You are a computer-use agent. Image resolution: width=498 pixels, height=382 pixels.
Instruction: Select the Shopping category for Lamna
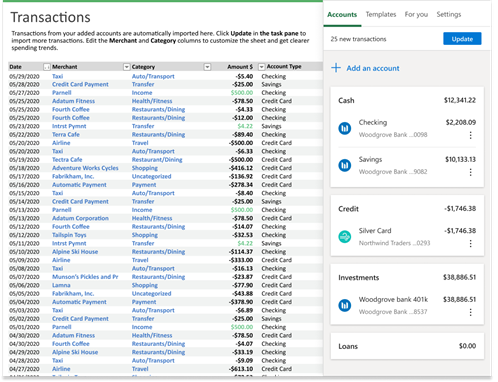pos(145,285)
